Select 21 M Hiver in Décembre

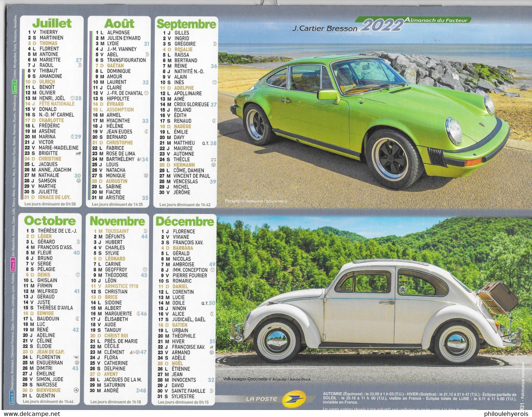click(x=171, y=341)
